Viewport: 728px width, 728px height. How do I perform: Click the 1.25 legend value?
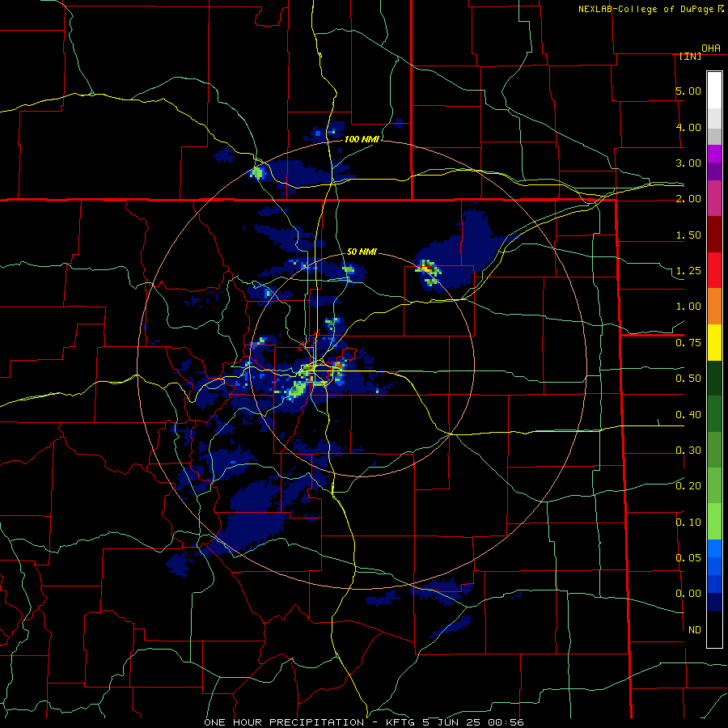pyautogui.click(x=688, y=271)
